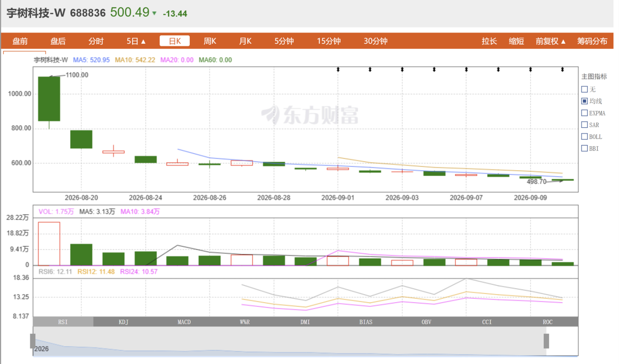619x364 pixels.
Task: Click the event marker above 2026-09-01
Action: (338, 70)
